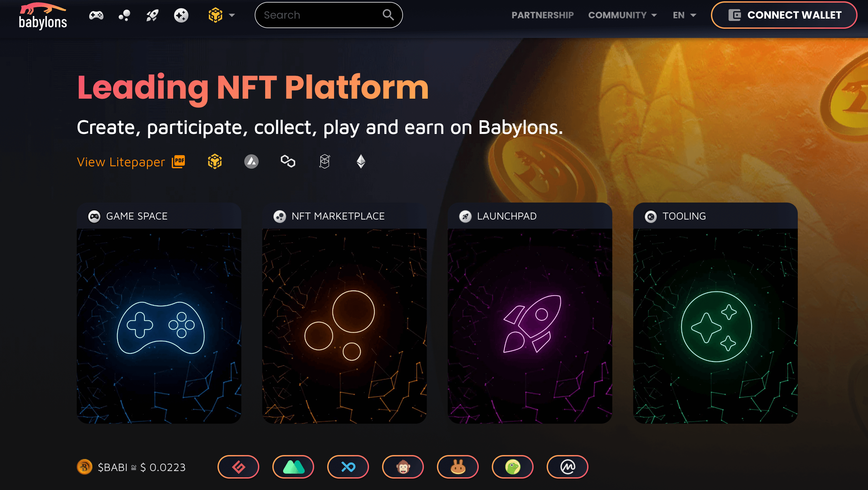Click the rocket icon in Launchpad card header
The width and height of the screenshot is (868, 490).
tap(465, 216)
